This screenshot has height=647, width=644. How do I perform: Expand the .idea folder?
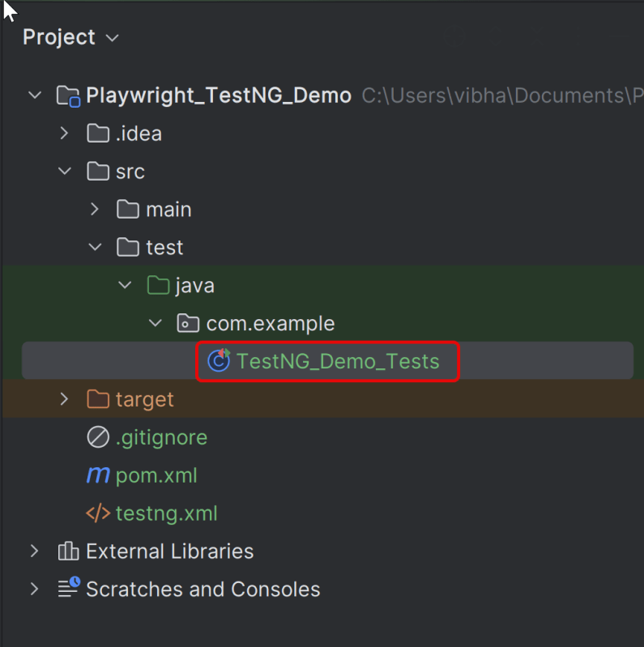(65, 134)
